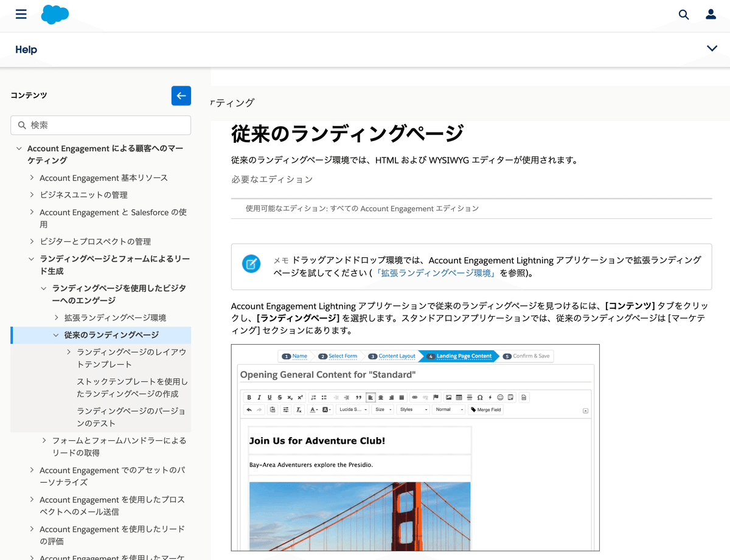Viewport: 730px width, 560px height.
Task: Open Account Engagement を使用したリードの評価 topic
Action: [x=112, y=535]
